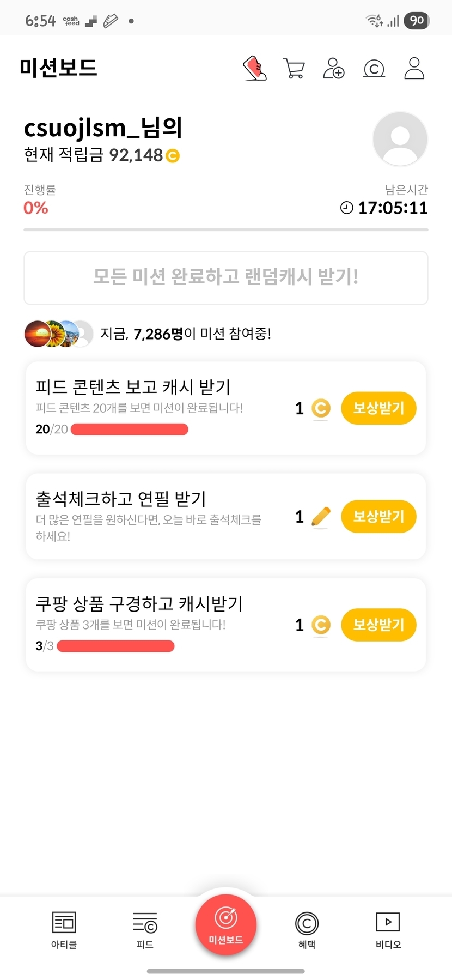Open the shopping cart icon
Viewport: 452px width, 980px height.
pos(294,69)
